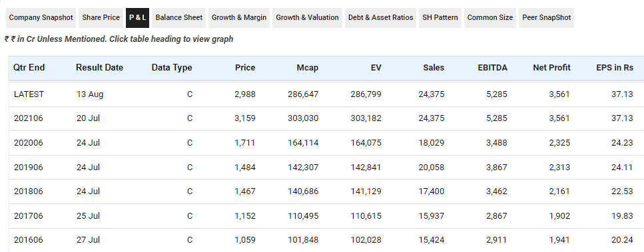Open the Company Snapshot tab
644x252 pixels.
point(41,17)
